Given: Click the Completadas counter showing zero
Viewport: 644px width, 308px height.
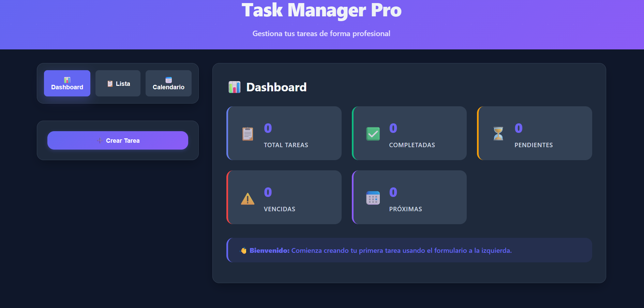Looking at the screenshot, I should pos(393,128).
